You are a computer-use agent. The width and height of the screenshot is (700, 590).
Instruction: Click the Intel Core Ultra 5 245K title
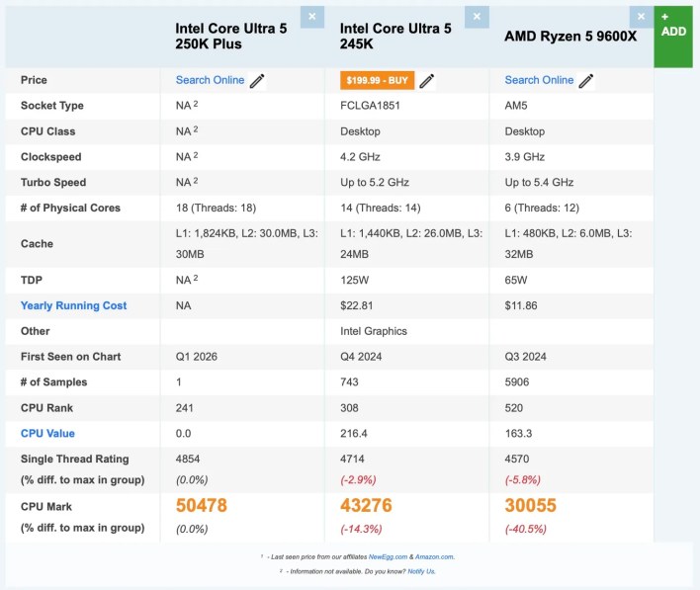[395, 37]
